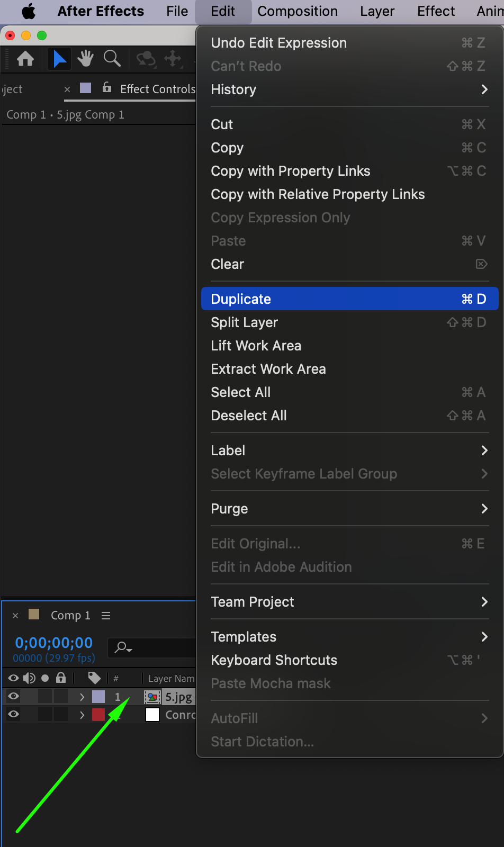504x847 pixels.
Task: Select the Orbit camera tool
Action: pyautogui.click(x=146, y=58)
